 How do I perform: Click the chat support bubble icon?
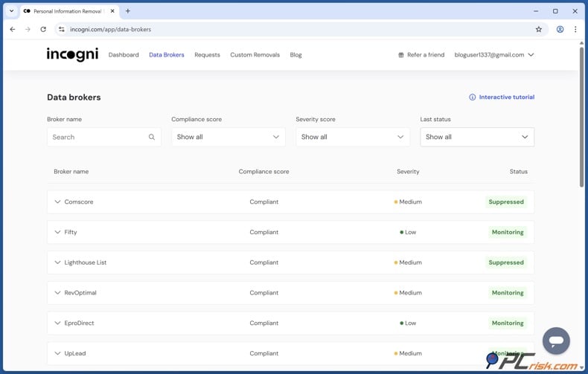555,341
